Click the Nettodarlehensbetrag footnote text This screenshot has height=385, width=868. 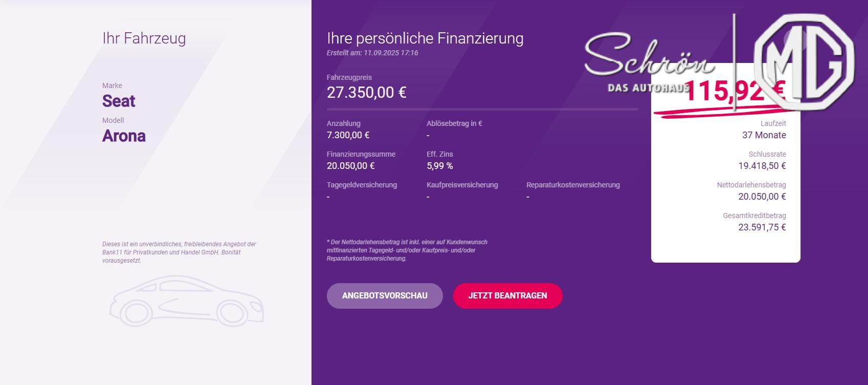coord(407,250)
